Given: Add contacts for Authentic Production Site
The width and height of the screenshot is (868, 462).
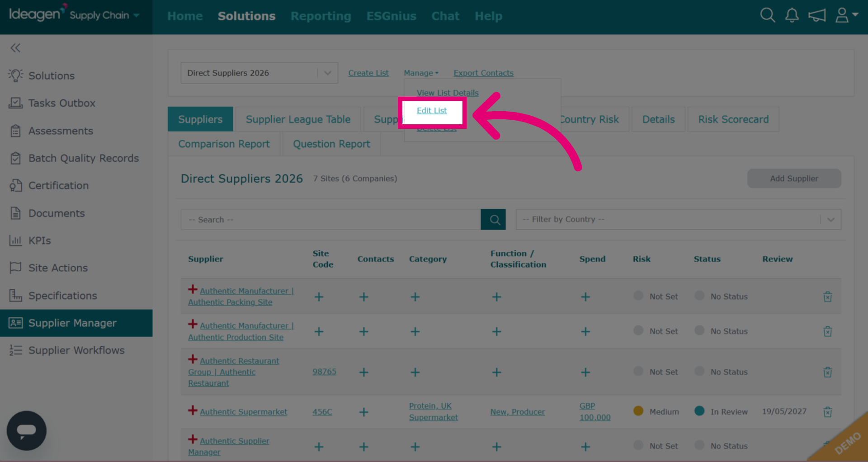Looking at the screenshot, I should [363, 332].
